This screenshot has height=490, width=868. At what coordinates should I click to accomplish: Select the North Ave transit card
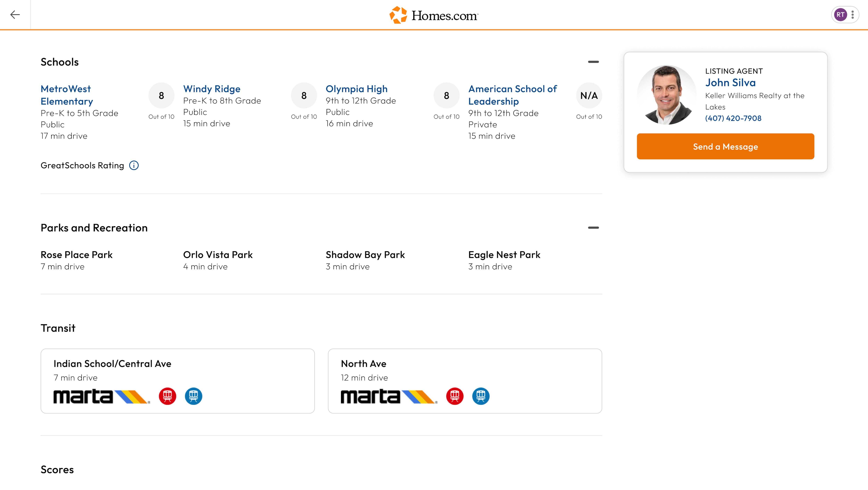point(465,381)
